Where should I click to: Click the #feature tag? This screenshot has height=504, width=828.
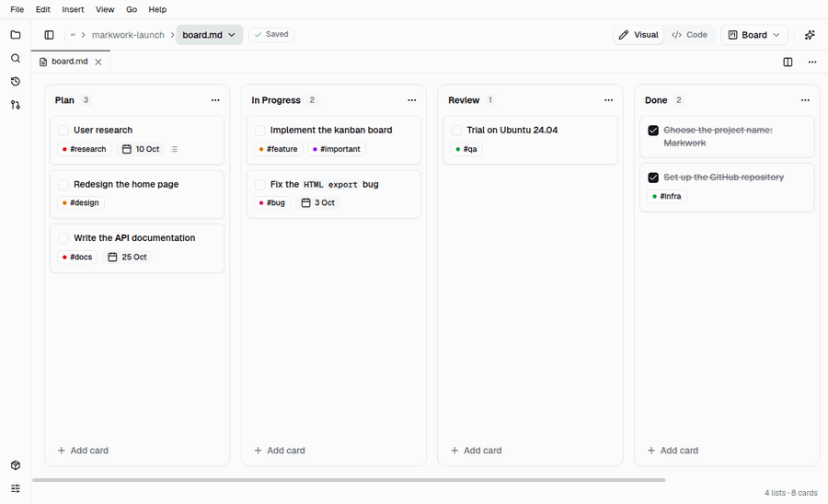coord(279,149)
